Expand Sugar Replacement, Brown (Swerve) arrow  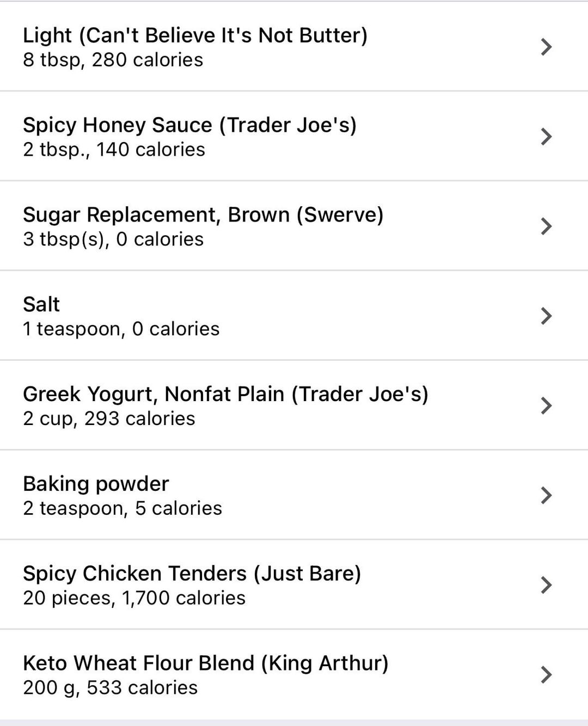pyautogui.click(x=546, y=226)
